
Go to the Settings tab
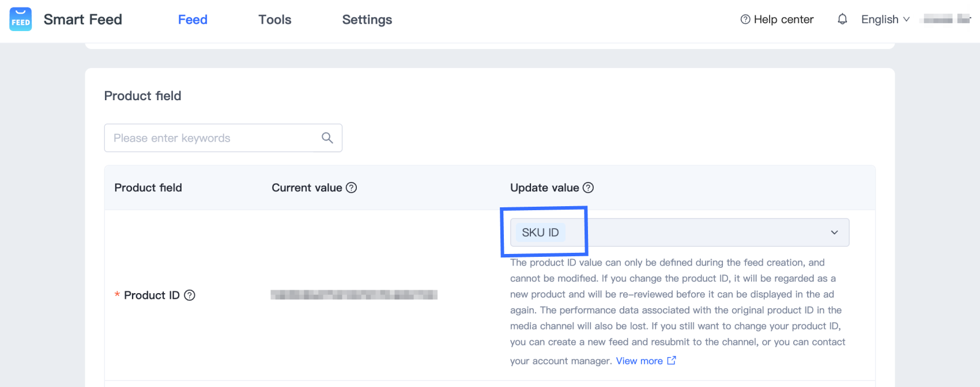[x=367, y=20]
